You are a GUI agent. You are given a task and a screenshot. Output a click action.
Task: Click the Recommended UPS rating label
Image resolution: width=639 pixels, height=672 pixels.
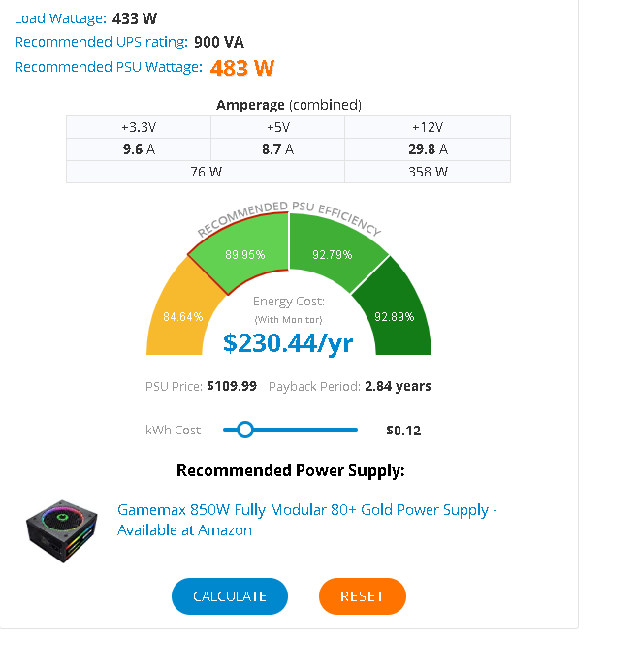click(x=101, y=42)
